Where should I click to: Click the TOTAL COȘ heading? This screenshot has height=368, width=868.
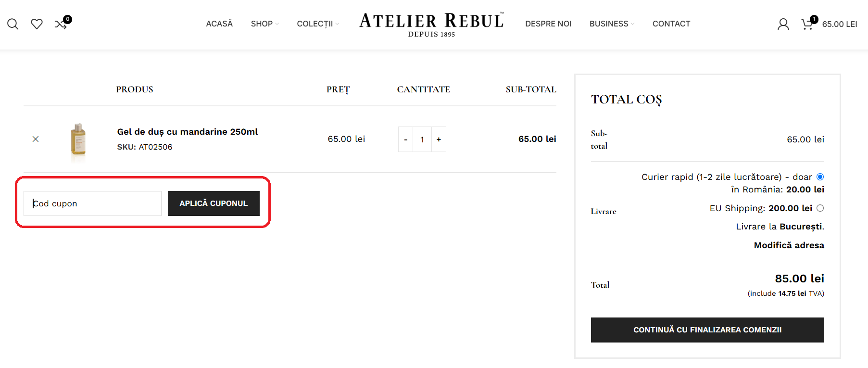tap(626, 100)
